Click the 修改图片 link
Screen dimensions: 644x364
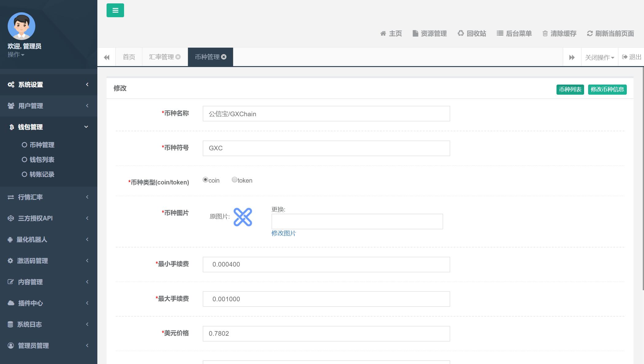click(283, 233)
